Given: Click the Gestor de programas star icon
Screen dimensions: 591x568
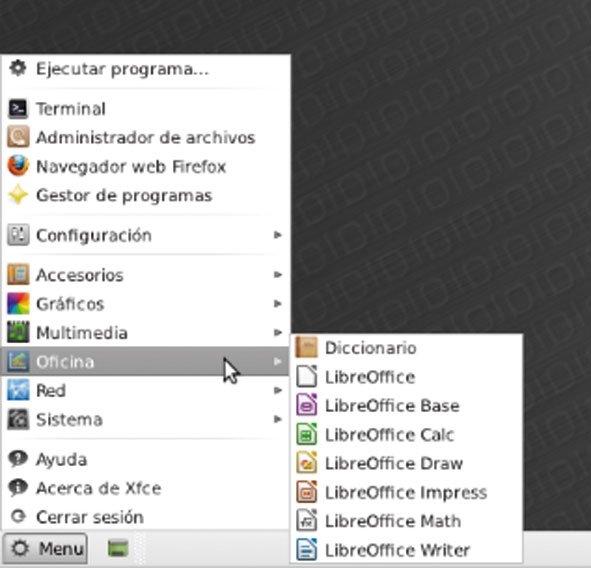Looking at the screenshot, I should [x=18, y=195].
